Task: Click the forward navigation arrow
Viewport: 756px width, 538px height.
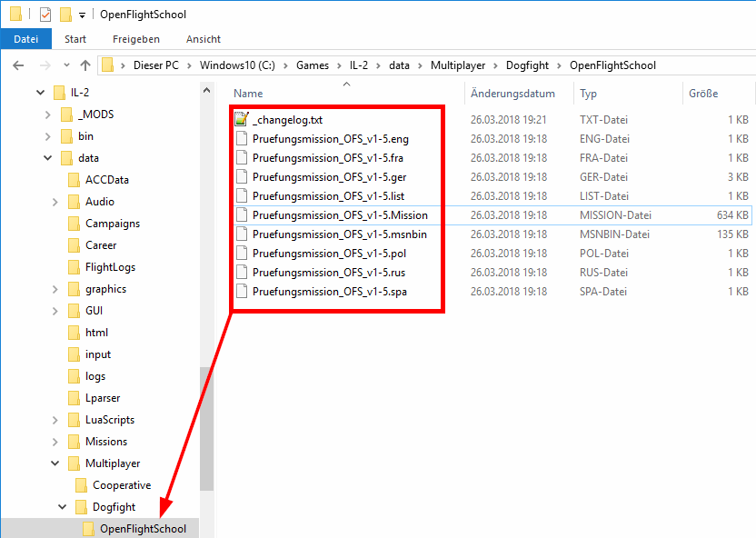Action: point(44,65)
